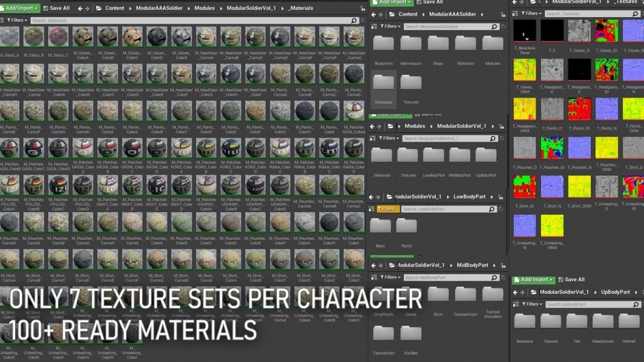Go back in the ModularAAASoldier browser
The image size is (644, 362).
[x=373, y=14]
